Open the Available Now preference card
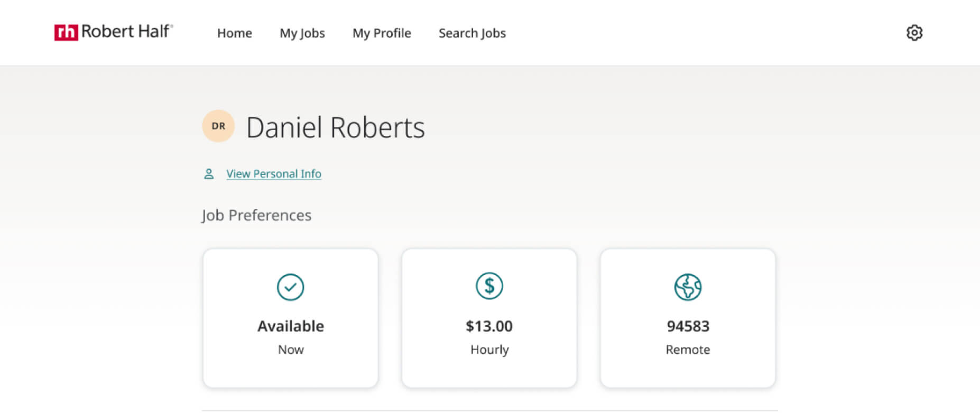 click(291, 318)
